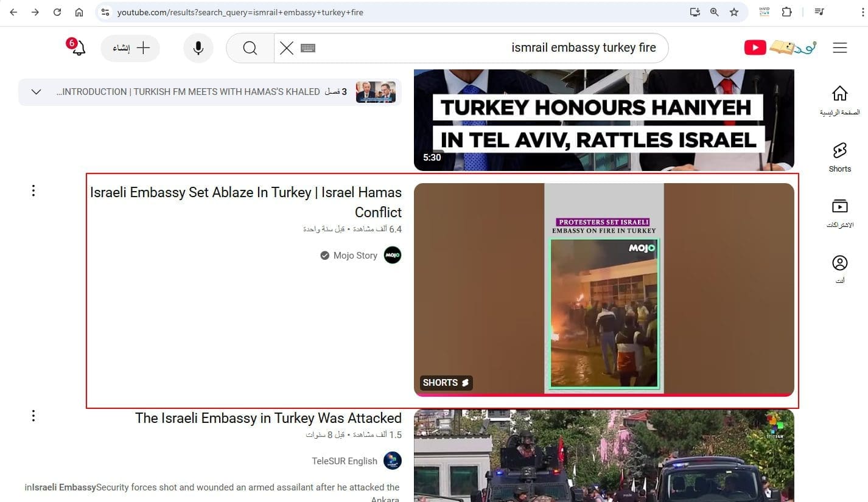Go to the Home item in the sidebar
Viewport: 868px width, 502px height.
click(839, 100)
